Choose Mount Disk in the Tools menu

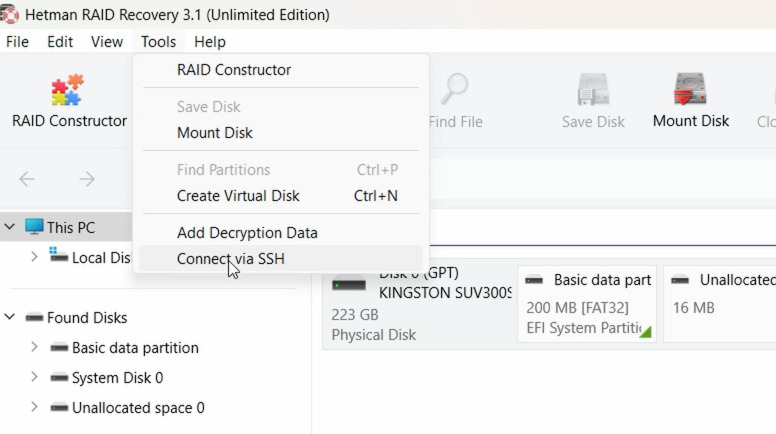point(280,133)
